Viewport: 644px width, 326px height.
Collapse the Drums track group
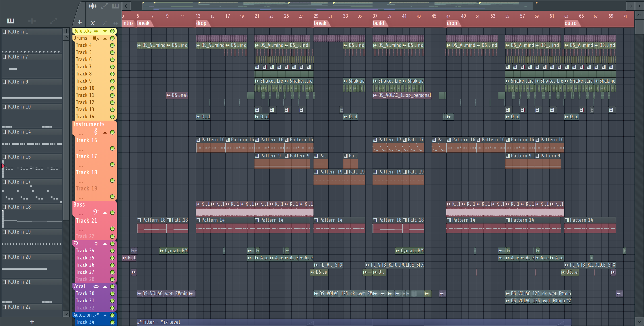(105, 38)
